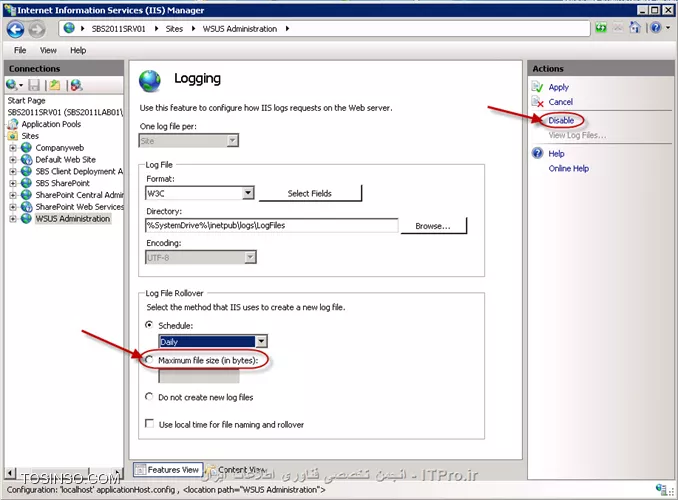Select SharePoint Web Services site

pos(80,207)
